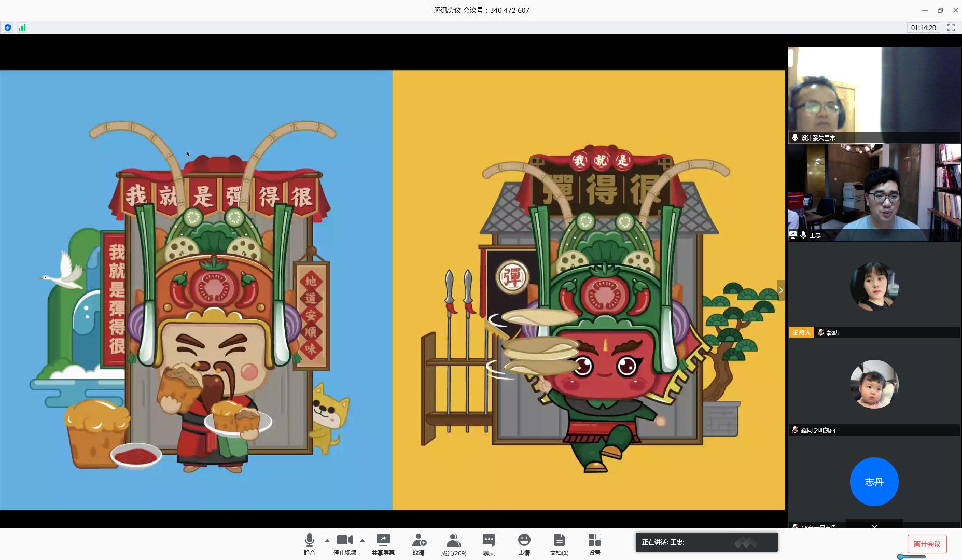Screen dimensions: 962x560
Task: Open the 聊天 chat panel
Action: tap(489, 544)
